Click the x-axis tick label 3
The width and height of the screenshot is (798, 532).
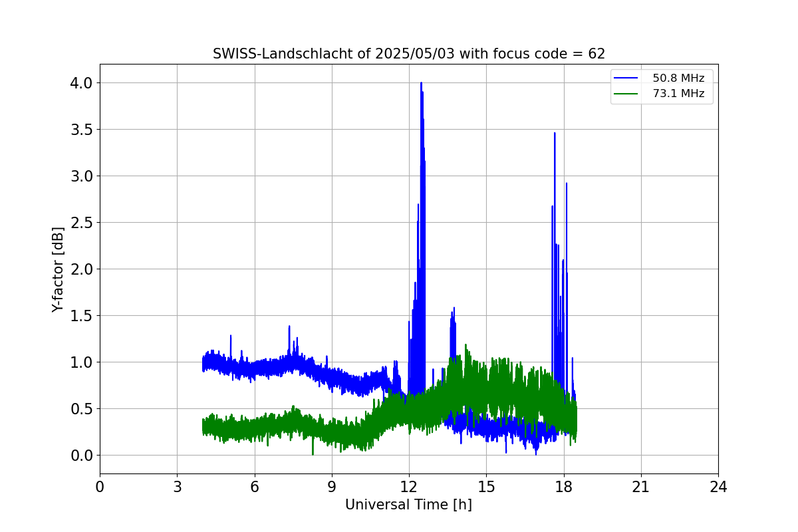177,487
